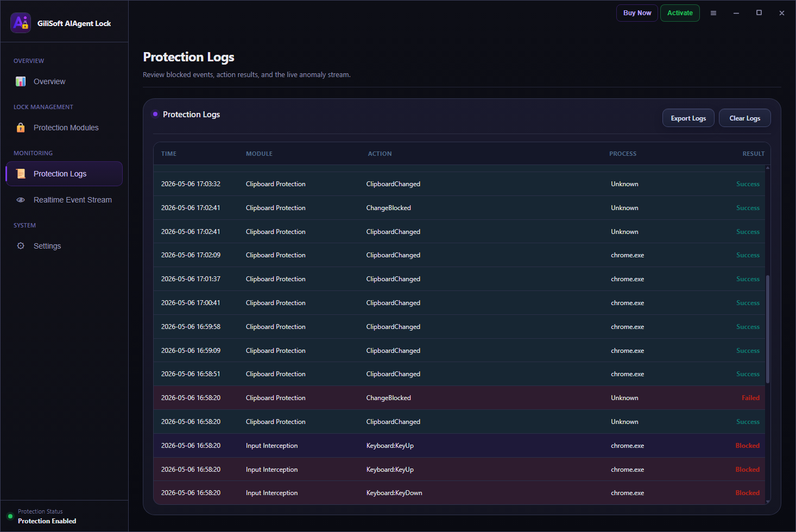
Task: Open Realtime Event Stream
Action: coord(64,200)
